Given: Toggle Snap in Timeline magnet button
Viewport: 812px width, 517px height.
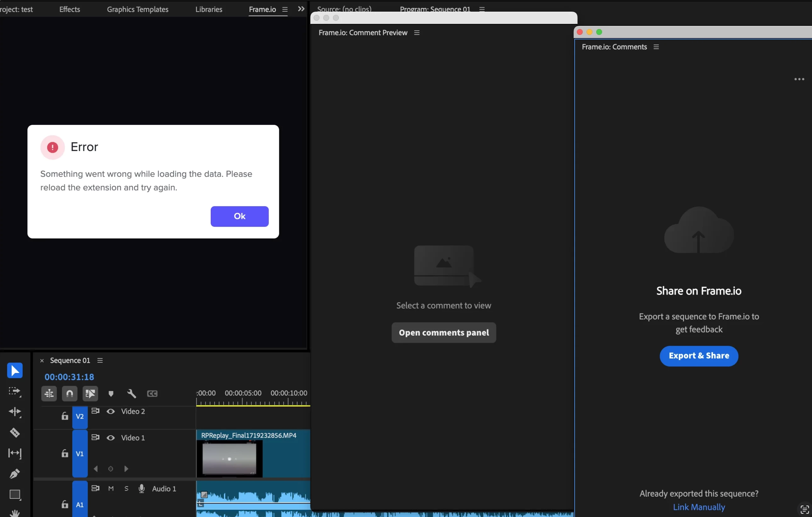Looking at the screenshot, I should point(70,393).
